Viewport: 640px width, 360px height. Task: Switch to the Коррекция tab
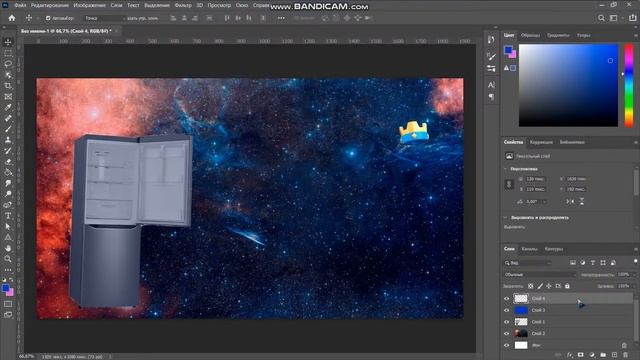point(541,142)
